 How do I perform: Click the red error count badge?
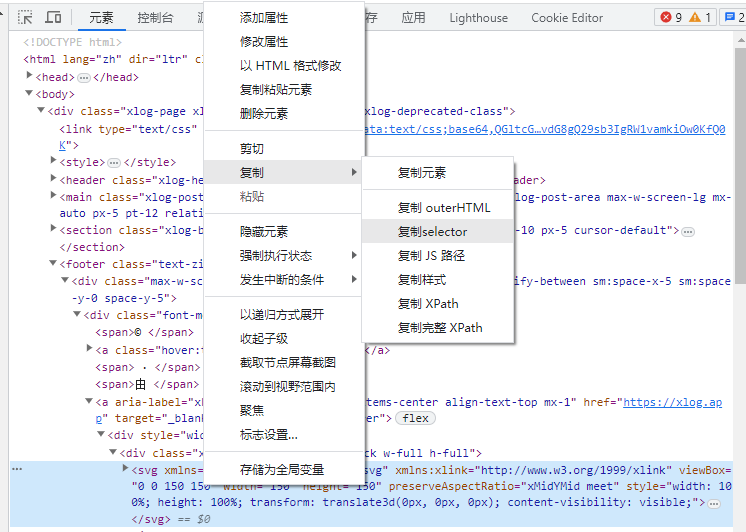click(670, 17)
